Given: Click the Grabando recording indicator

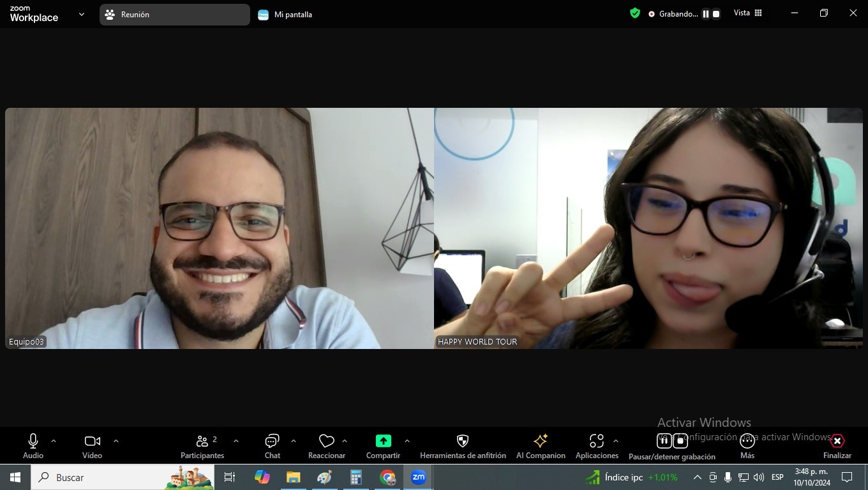Looking at the screenshot, I should pyautogui.click(x=673, y=14).
